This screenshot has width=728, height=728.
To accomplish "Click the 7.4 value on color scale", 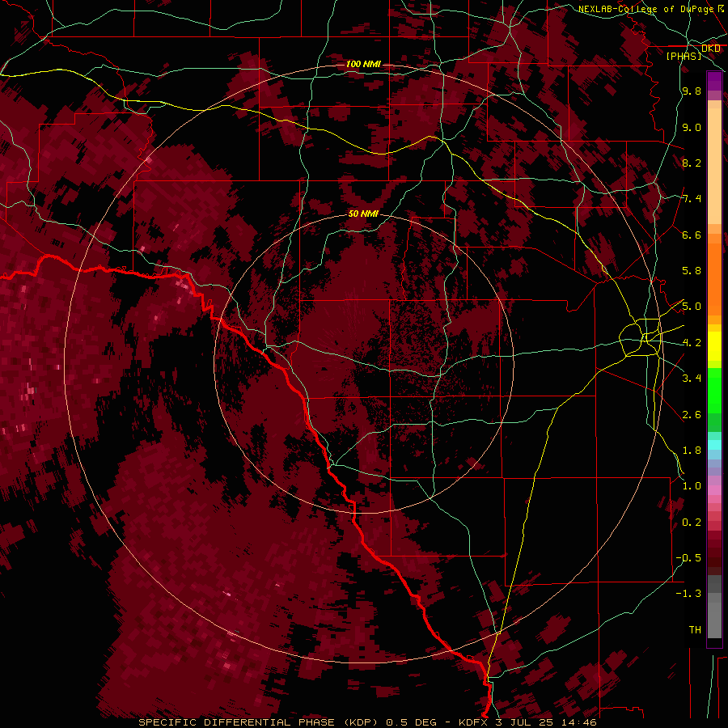I will [692, 199].
